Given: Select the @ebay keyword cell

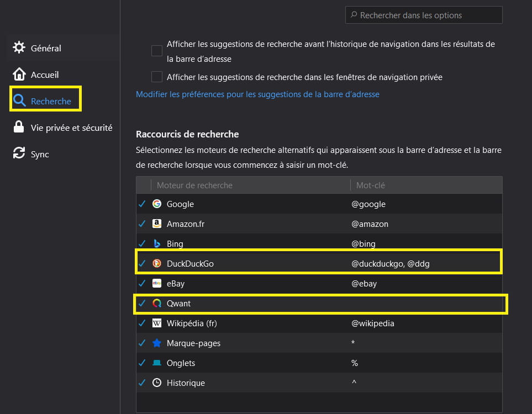Looking at the screenshot, I should (x=364, y=284).
